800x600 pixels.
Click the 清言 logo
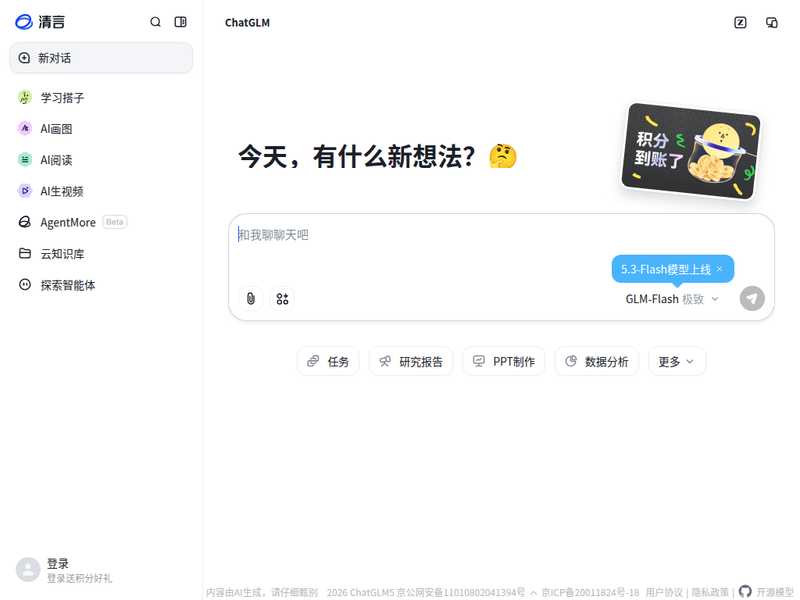(40, 22)
